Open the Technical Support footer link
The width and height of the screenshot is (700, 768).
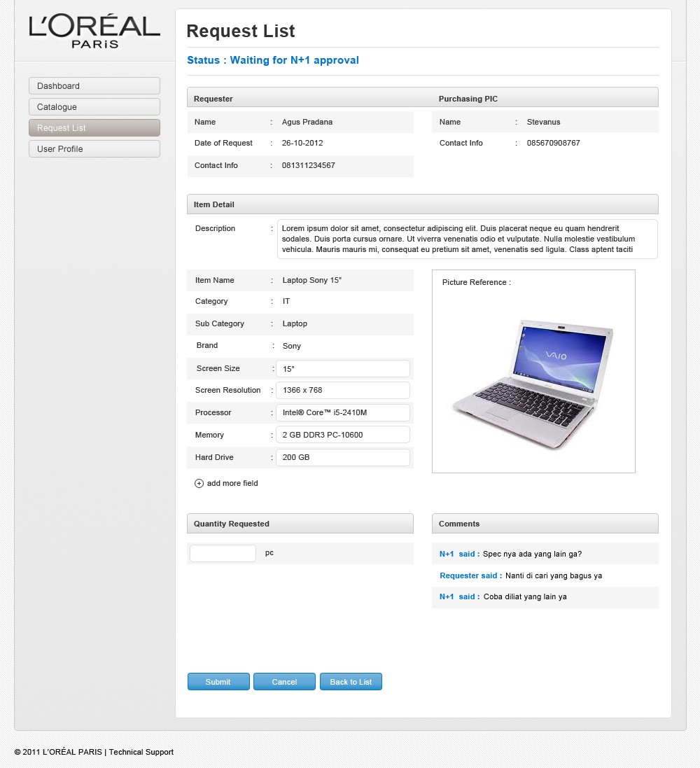point(141,752)
